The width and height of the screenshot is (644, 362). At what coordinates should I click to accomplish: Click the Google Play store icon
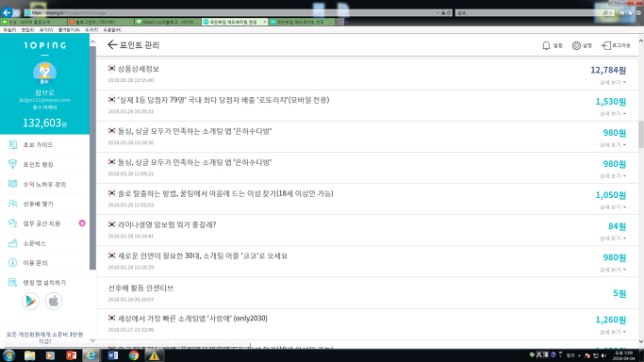pos(30,301)
